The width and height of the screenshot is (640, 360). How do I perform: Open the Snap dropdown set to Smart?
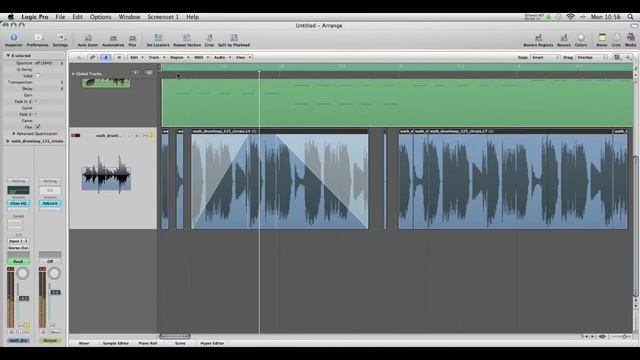(x=545, y=58)
